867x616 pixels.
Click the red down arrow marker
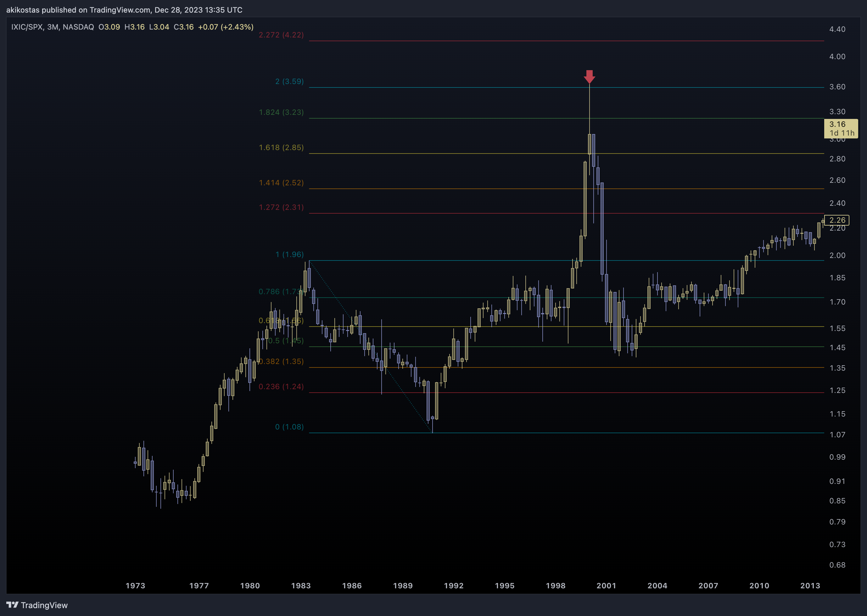click(589, 77)
